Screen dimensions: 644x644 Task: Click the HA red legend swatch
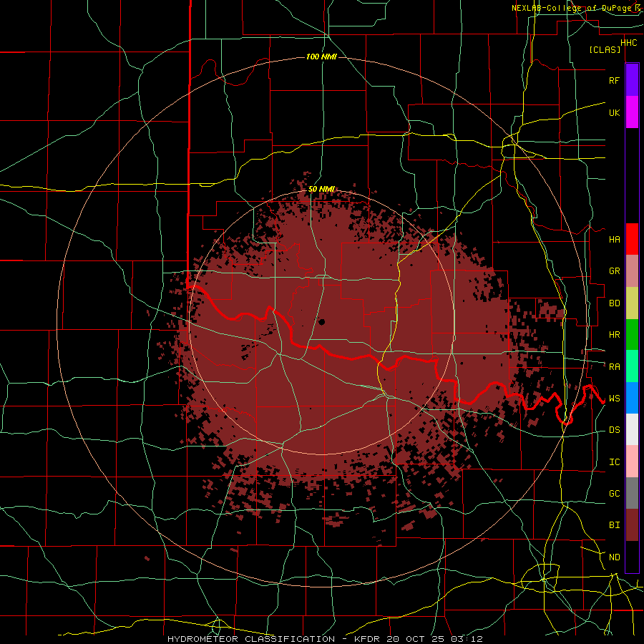(632, 239)
